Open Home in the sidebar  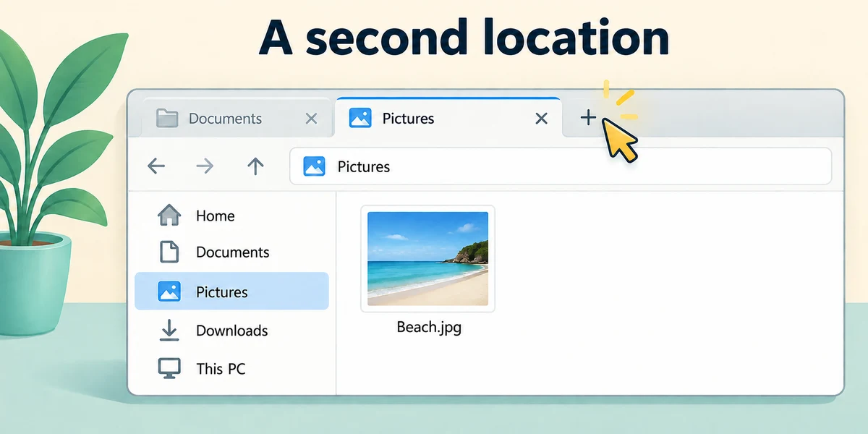231,216
